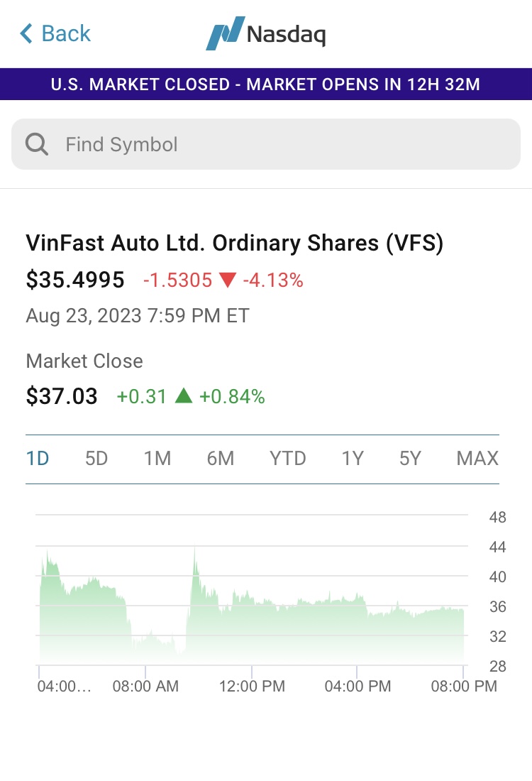Switch to the 5D chart range
This screenshot has width=532, height=781.
96,459
